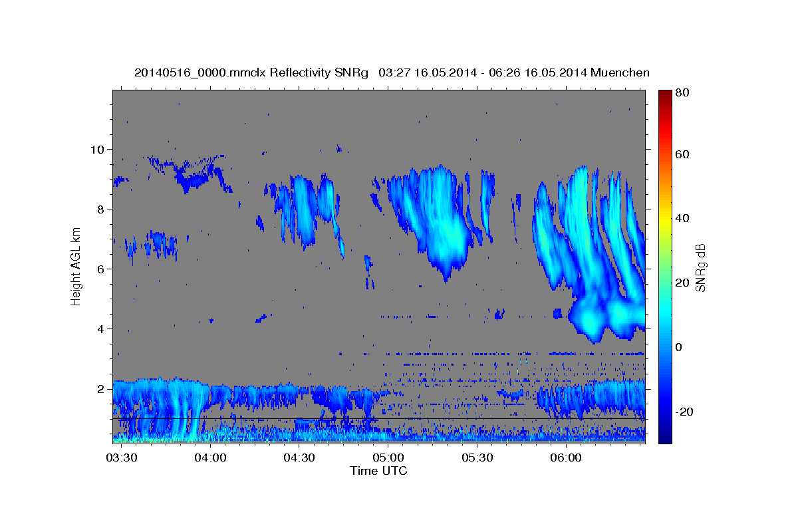
Task: Click the height tick label 4
Action: coord(102,329)
